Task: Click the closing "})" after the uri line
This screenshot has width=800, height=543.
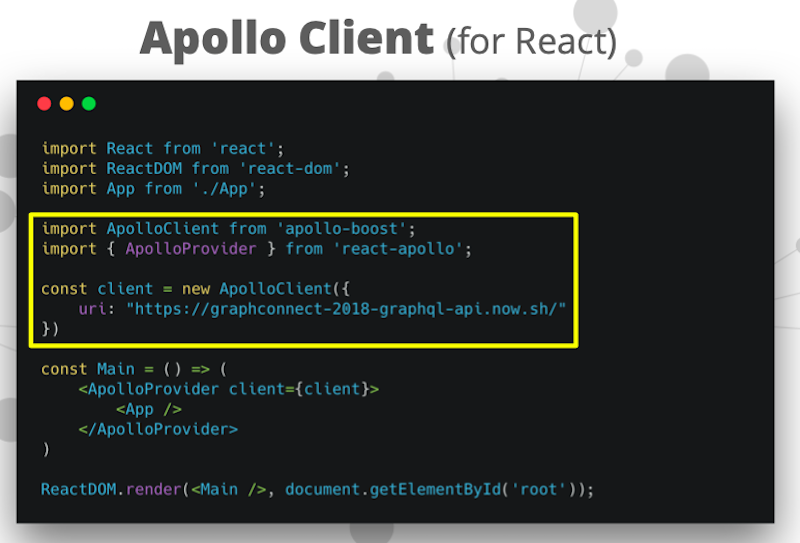Action: click(50, 329)
